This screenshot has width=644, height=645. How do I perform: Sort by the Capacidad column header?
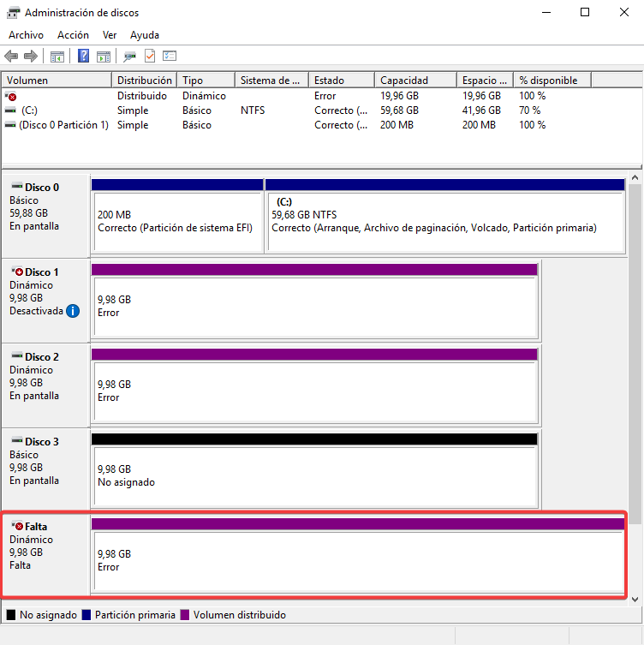click(x=414, y=80)
